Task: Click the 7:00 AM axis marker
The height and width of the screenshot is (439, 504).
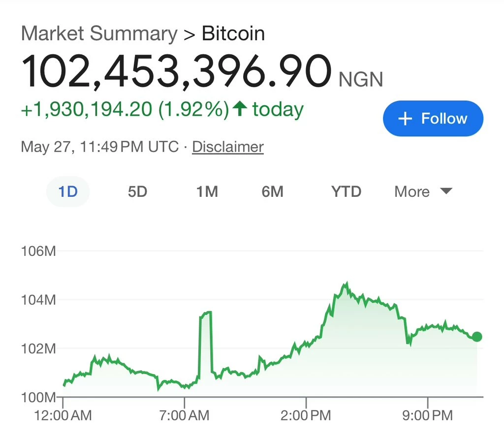Action: coord(184,415)
